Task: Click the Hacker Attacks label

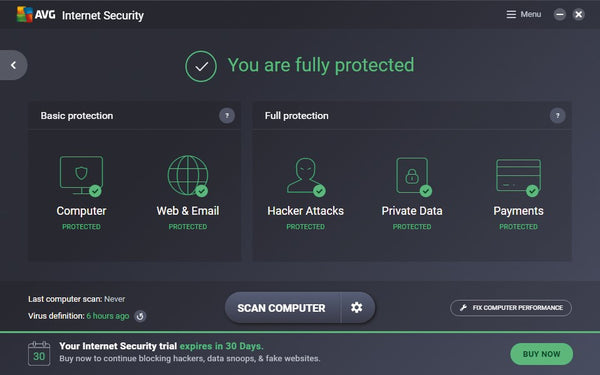Action: point(305,211)
